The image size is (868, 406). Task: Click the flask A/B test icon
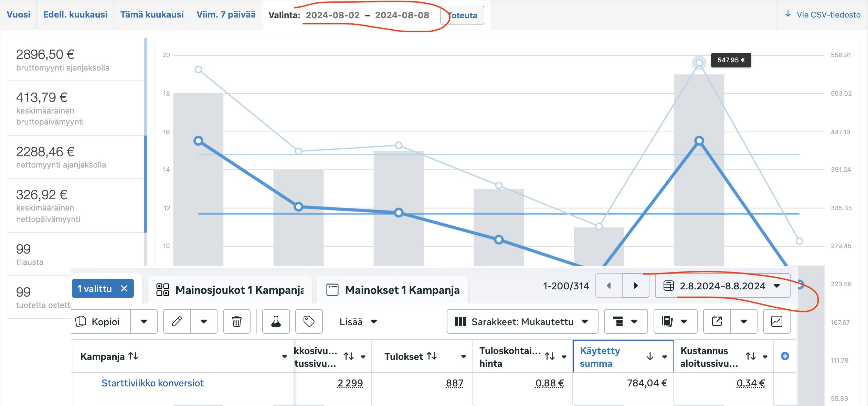click(276, 321)
